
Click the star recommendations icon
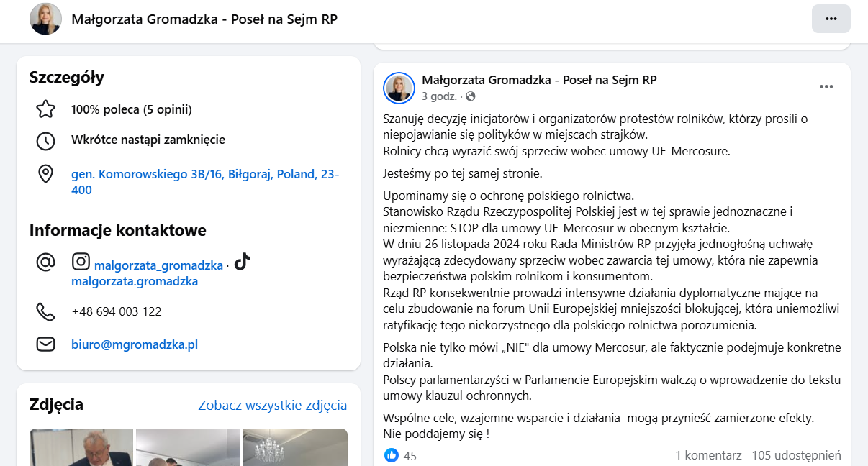(x=45, y=109)
